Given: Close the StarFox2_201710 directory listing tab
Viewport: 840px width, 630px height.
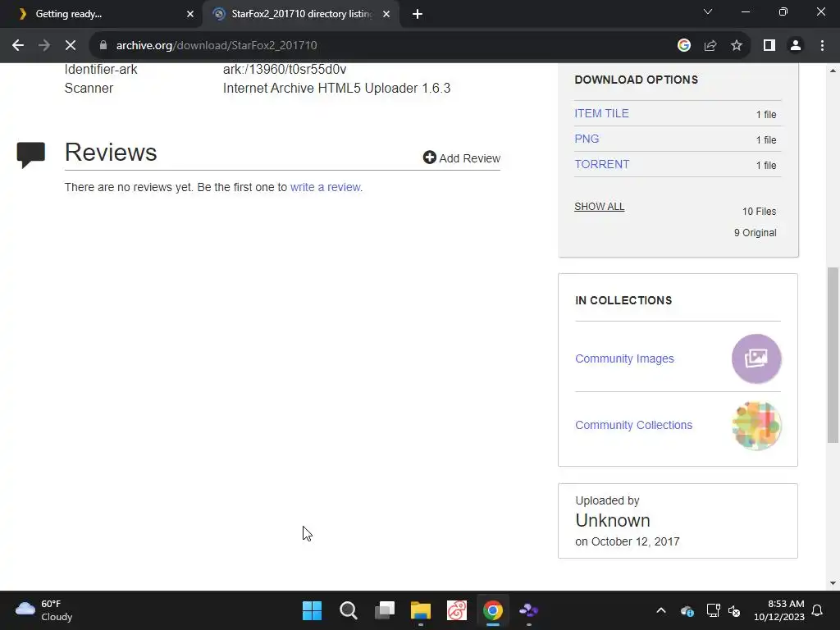Looking at the screenshot, I should click(386, 14).
